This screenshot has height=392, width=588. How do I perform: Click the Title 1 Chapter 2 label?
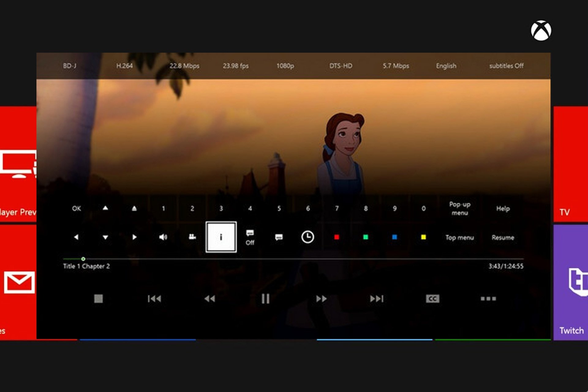point(86,266)
